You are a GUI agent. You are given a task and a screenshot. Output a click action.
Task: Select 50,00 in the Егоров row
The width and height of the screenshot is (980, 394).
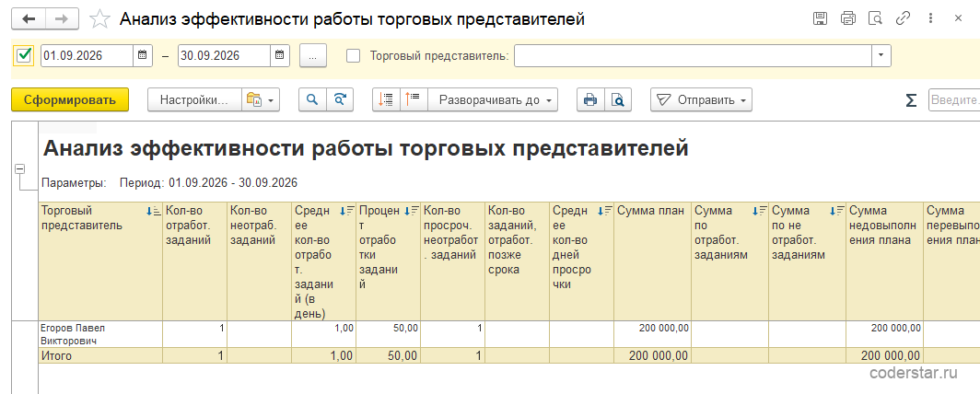[x=388, y=334]
